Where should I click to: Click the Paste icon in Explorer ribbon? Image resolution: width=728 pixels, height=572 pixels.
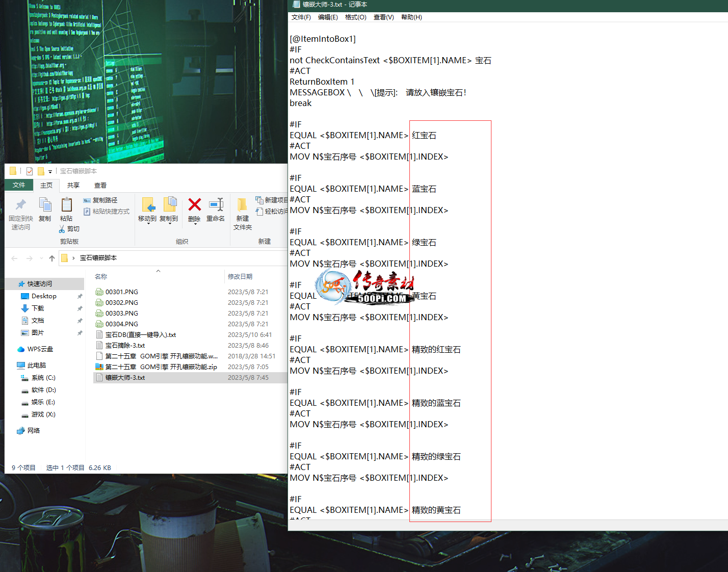coord(66,205)
